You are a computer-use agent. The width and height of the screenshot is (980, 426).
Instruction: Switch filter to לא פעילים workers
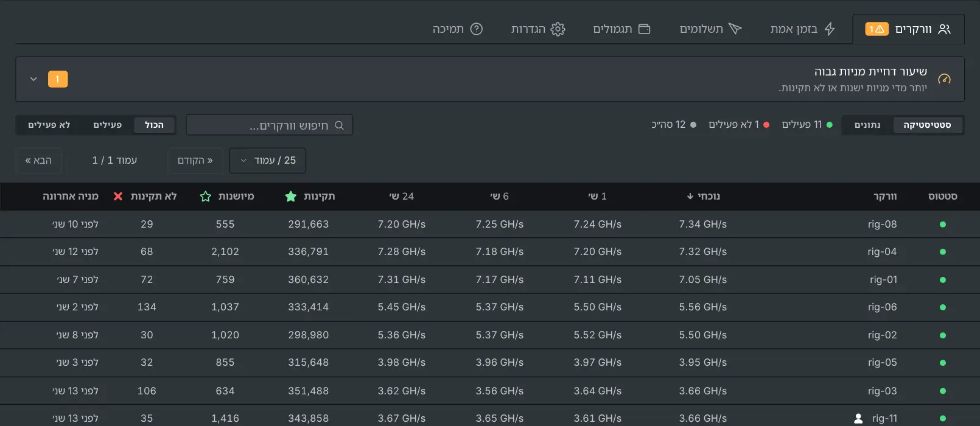click(49, 125)
